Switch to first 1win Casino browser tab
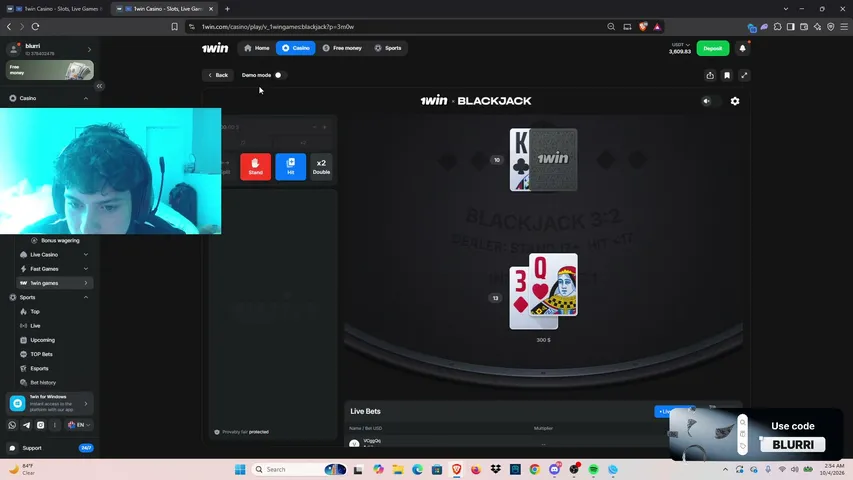The height and width of the screenshot is (480, 853). pyautogui.click(x=54, y=9)
